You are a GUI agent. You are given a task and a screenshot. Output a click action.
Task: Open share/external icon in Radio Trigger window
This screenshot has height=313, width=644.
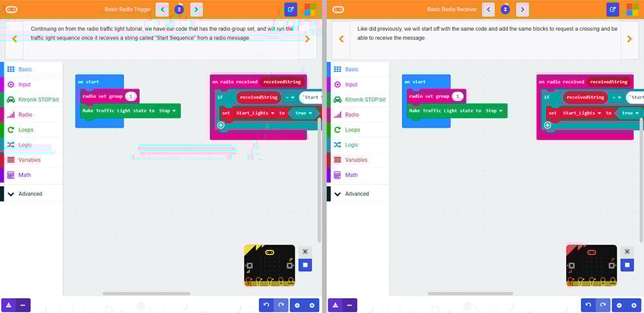(291, 10)
